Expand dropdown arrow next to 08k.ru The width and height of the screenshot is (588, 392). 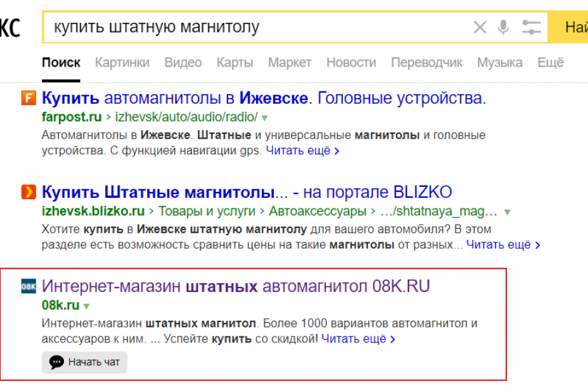87,306
